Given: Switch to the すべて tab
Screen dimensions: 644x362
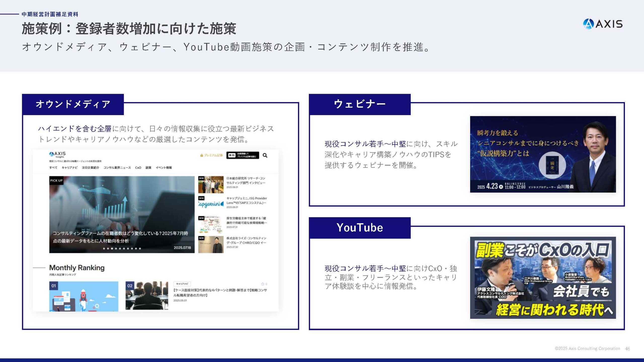Looking at the screenshot, I should (54, 168).
